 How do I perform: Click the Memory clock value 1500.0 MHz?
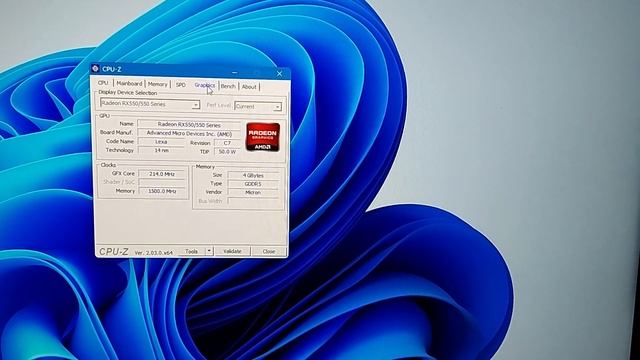tap(162, 191)
